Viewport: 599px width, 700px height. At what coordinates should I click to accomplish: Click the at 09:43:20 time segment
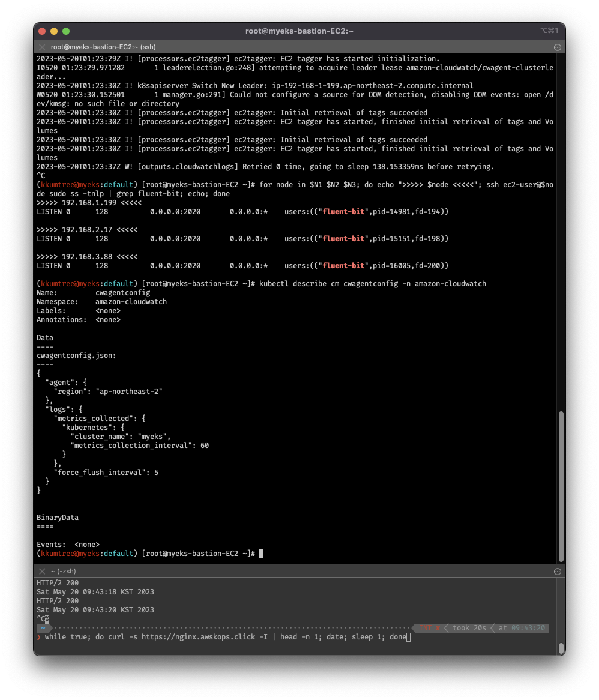(x=522, y=627)
